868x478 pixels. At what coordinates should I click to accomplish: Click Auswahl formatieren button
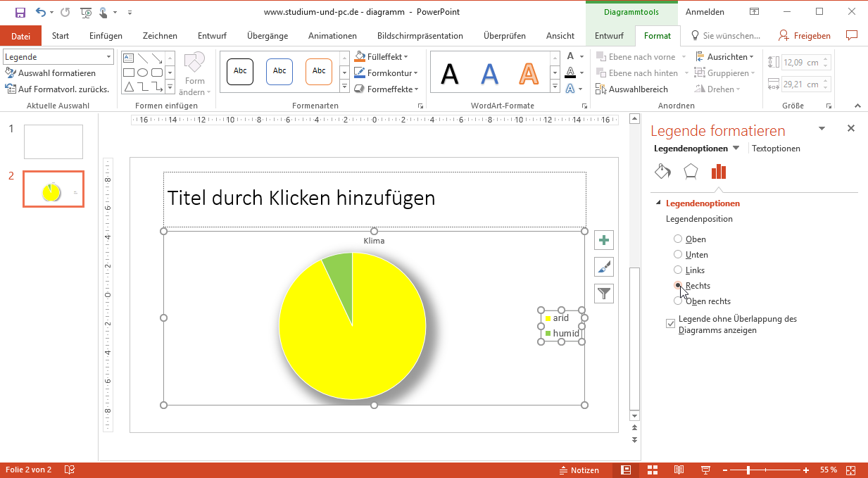50,73
